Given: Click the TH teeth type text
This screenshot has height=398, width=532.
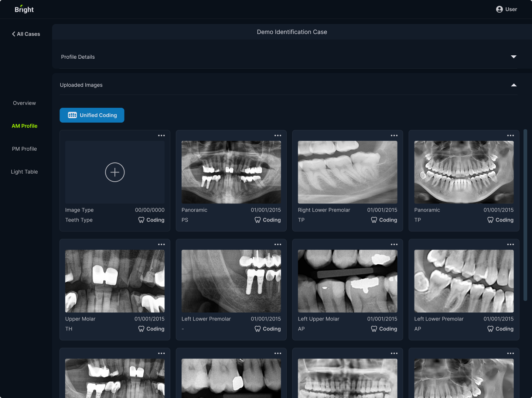Looking at the screenshot, I should coord(69,329).
